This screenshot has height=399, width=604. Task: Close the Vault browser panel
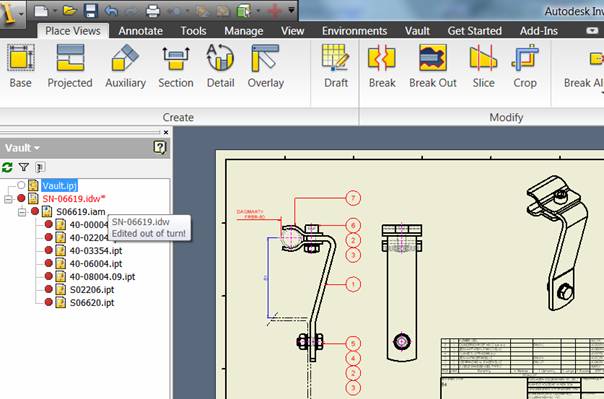(x=166, y=132)
